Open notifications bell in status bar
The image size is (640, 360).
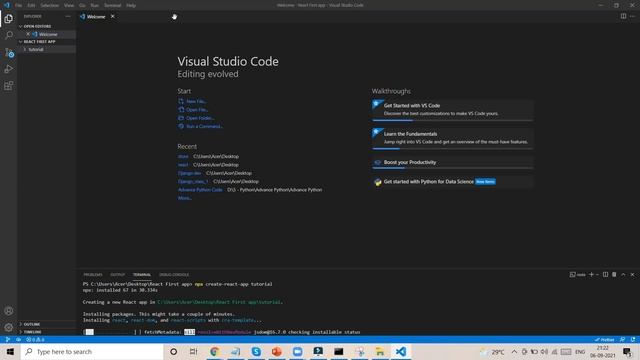point(633,340)
